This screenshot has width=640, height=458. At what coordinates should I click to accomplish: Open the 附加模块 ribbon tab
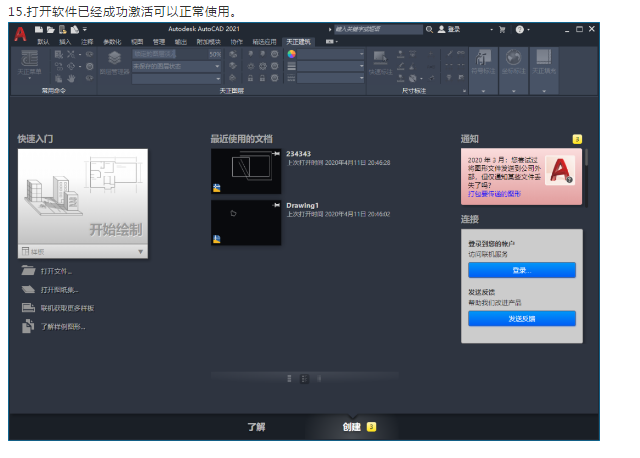pos(209,42)
